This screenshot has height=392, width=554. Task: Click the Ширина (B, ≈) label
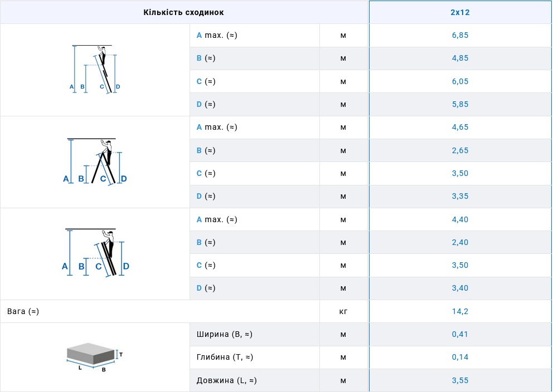click(225, 335)
